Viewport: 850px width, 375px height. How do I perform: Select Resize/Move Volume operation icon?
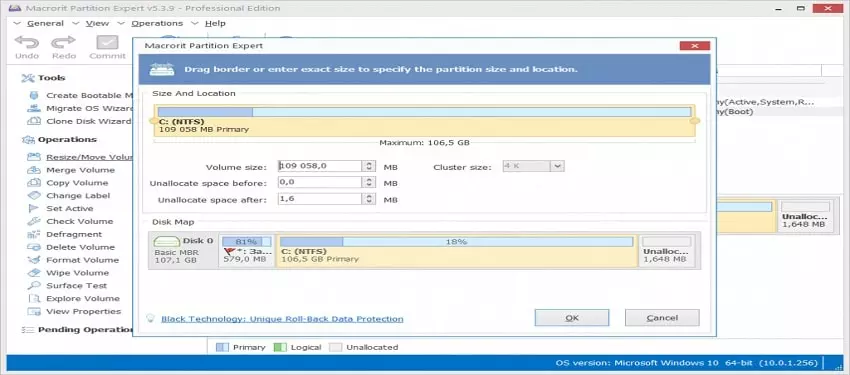click(34, 157)
